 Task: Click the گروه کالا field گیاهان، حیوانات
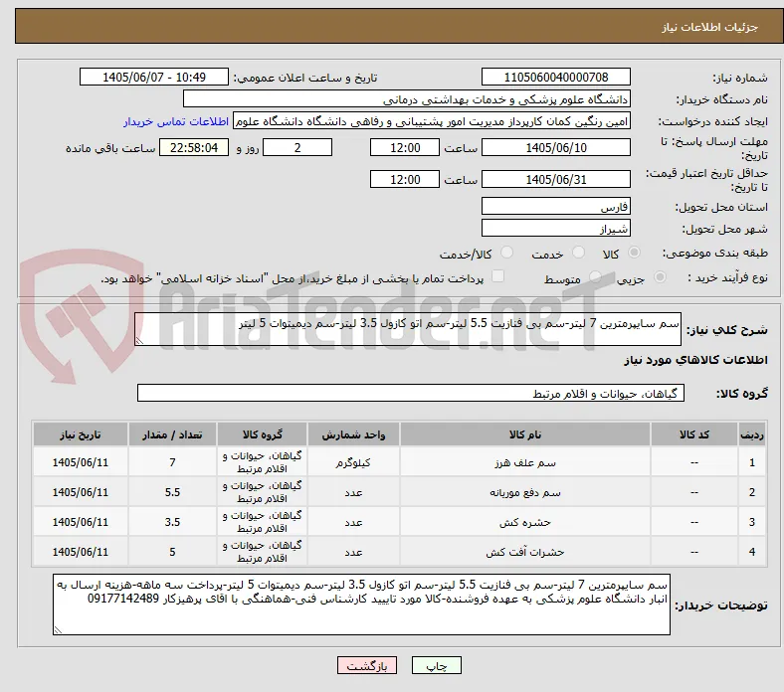click(x=411, y=393)
